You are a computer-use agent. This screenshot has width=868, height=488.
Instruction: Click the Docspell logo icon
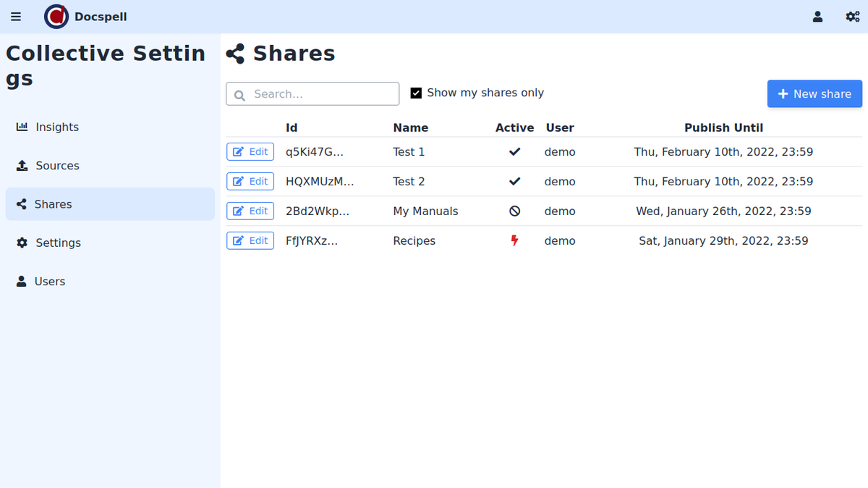point(56,17)
